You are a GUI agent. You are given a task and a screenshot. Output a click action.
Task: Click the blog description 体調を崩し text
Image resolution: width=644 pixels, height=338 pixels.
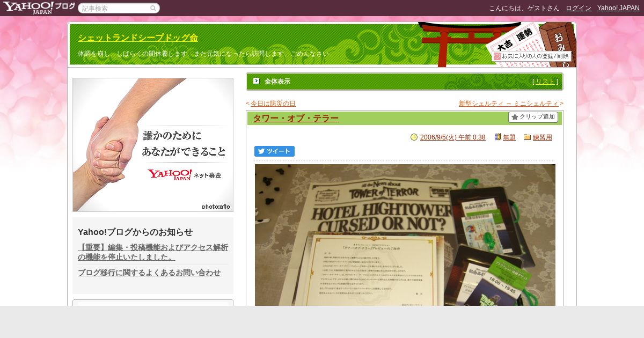pos(203,54)
